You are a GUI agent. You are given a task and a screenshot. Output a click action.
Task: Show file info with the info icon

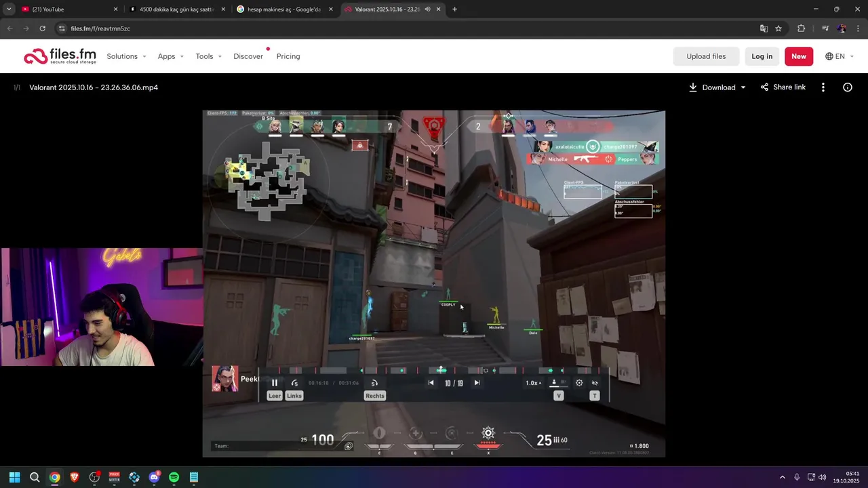click(848, 87)
